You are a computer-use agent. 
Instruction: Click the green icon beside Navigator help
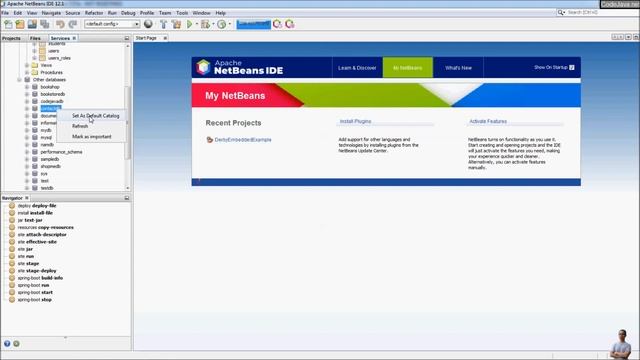tap(16, 344)
